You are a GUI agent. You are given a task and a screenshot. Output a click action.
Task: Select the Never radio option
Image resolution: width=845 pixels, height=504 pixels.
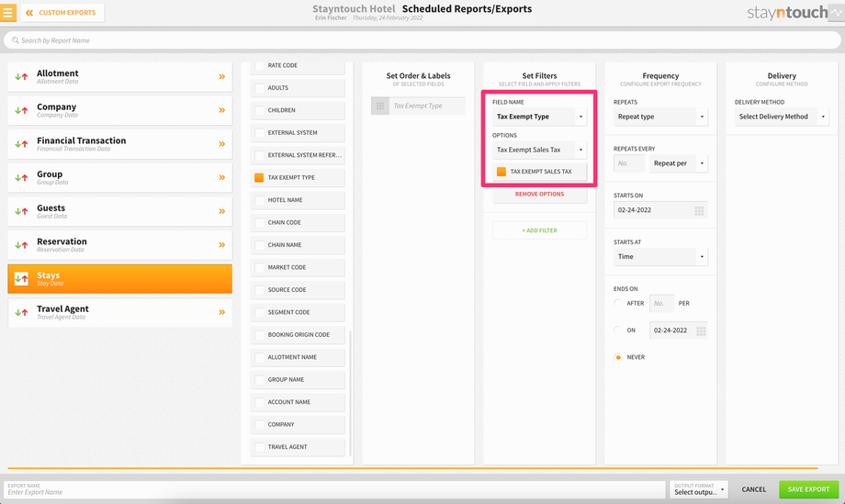pyautogui.click(x=618, y=357)
